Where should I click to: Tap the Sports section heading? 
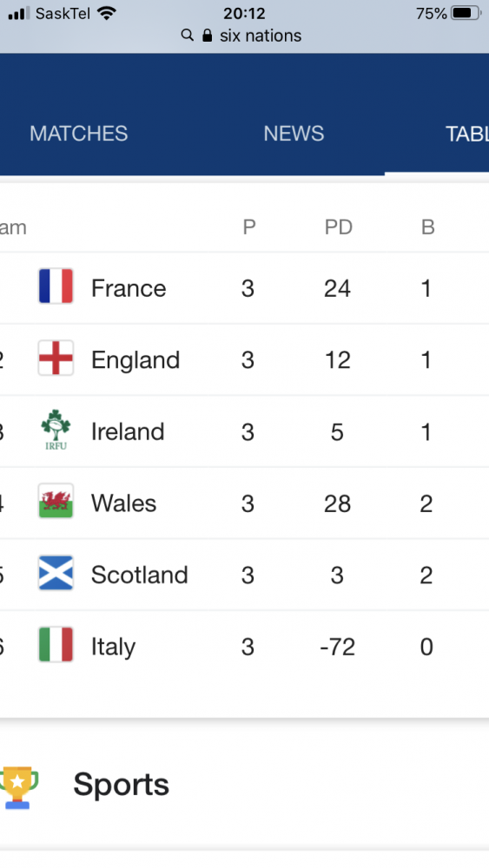[x=121, y=785]
